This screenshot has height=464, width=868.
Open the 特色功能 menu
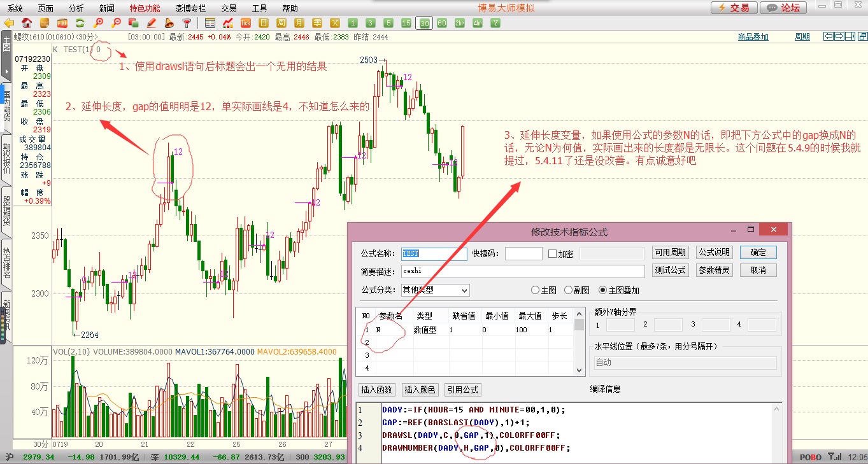coord(145,8)
